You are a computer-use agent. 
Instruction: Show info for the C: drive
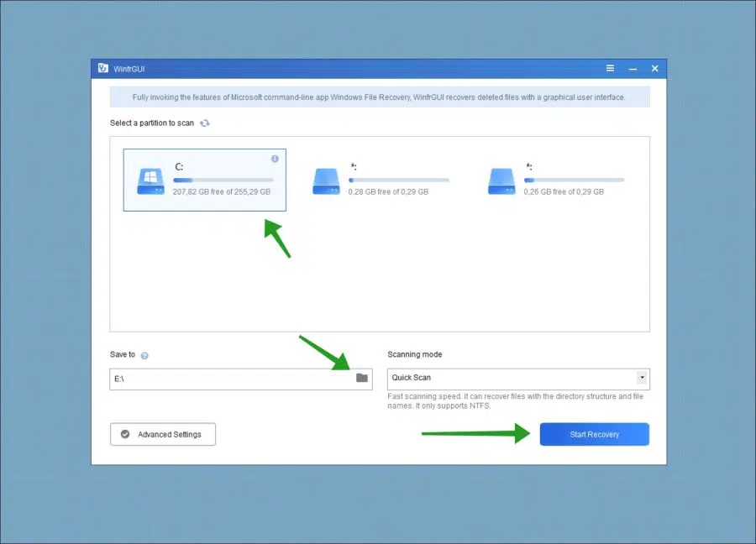click(275, 159)
